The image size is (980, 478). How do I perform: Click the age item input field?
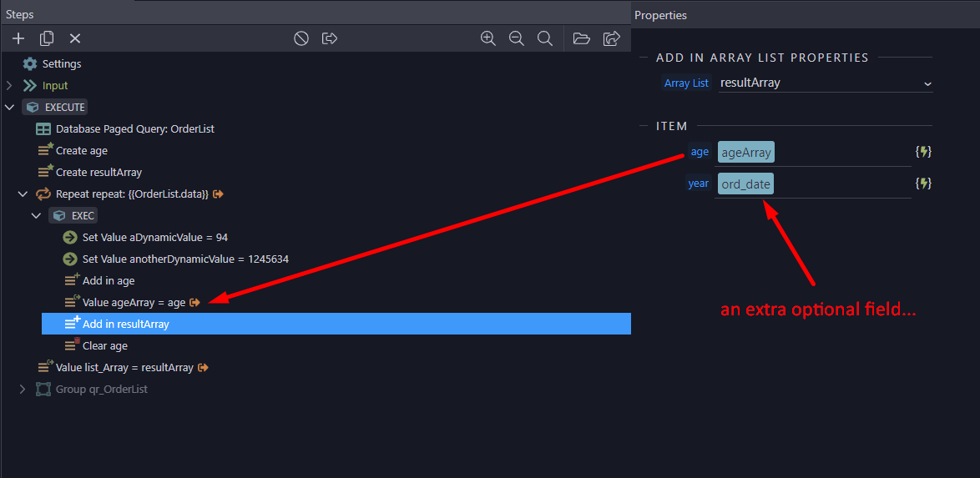coord(814,152)
